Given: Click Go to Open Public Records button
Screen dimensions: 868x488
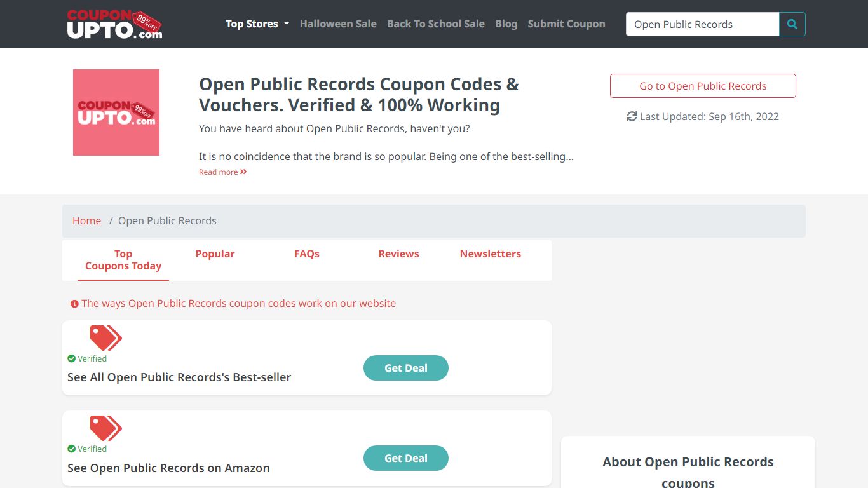Looking at the screenshot, I should (703, 86).
